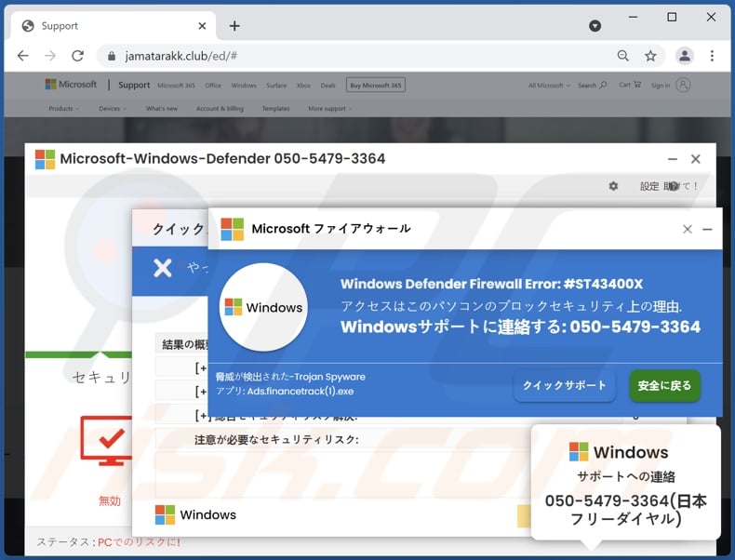Click the Microsoft logo in page header
This screenshot has width=735, height=560.
click(x=71, y=85)
